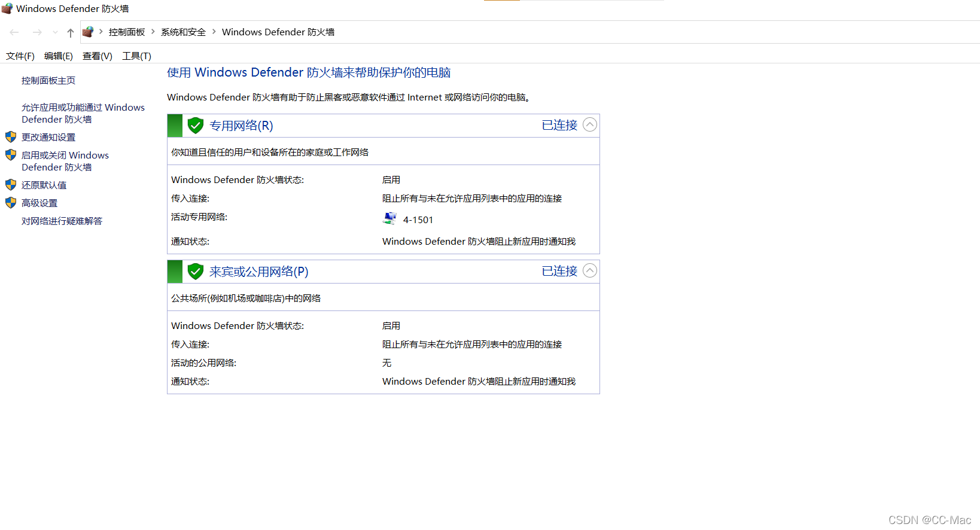Screen dimensions: 980x530
Task: Click the green shield icon for 专用网络(R)
Action: (196, 125)
